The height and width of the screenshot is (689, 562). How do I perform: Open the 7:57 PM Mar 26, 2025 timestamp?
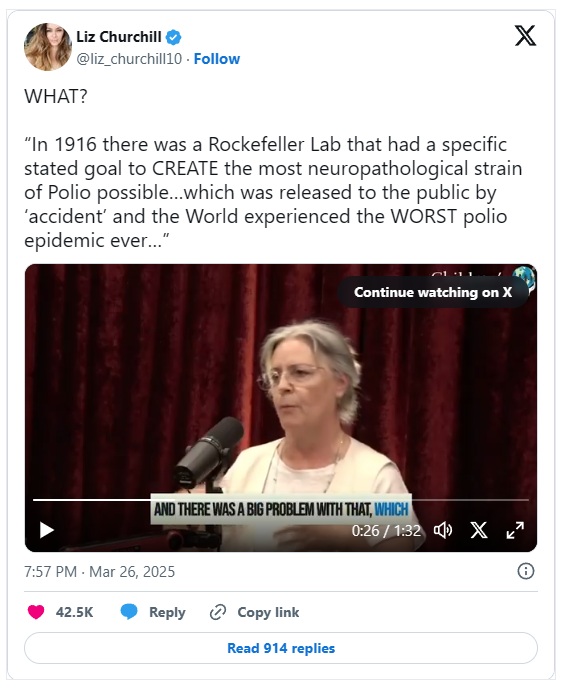click(x=99, y=572)
